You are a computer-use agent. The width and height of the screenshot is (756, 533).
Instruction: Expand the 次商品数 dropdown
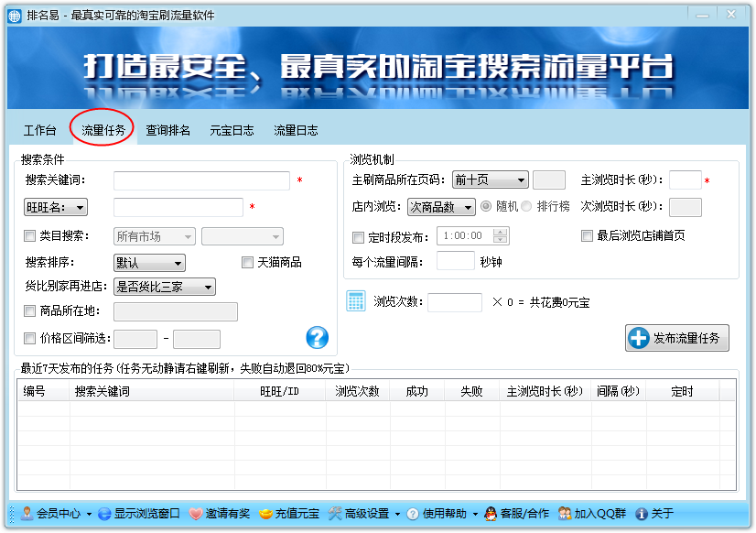[x=441, y=207]
